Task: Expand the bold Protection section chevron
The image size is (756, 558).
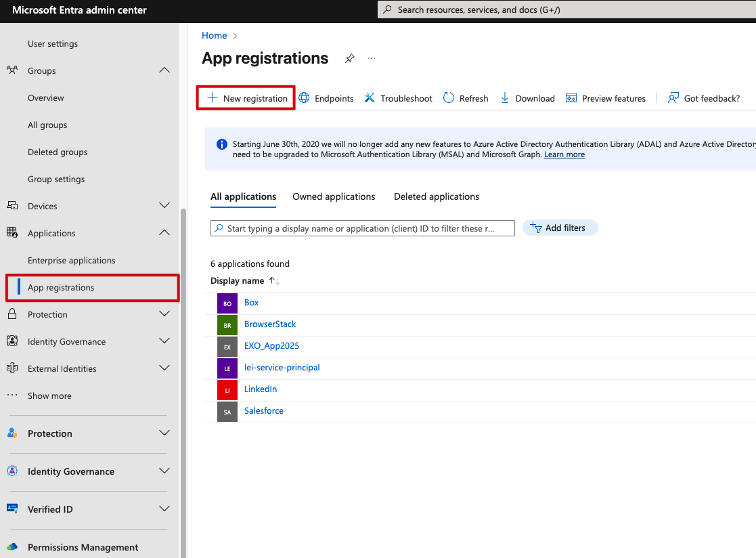Action: tap(164, 433)
